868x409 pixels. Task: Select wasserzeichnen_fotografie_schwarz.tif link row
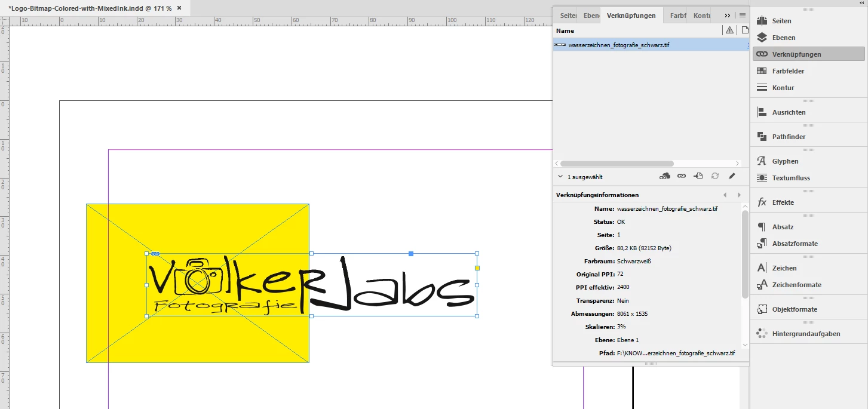[651, 45]
